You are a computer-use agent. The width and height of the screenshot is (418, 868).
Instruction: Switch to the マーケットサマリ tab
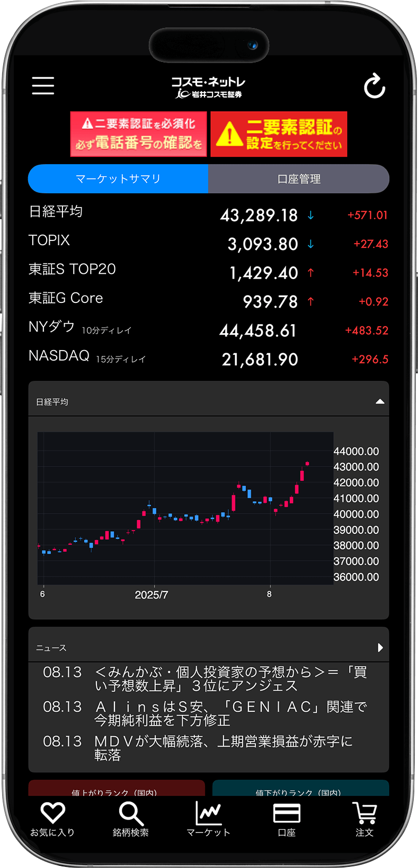[x=118, y=179]
